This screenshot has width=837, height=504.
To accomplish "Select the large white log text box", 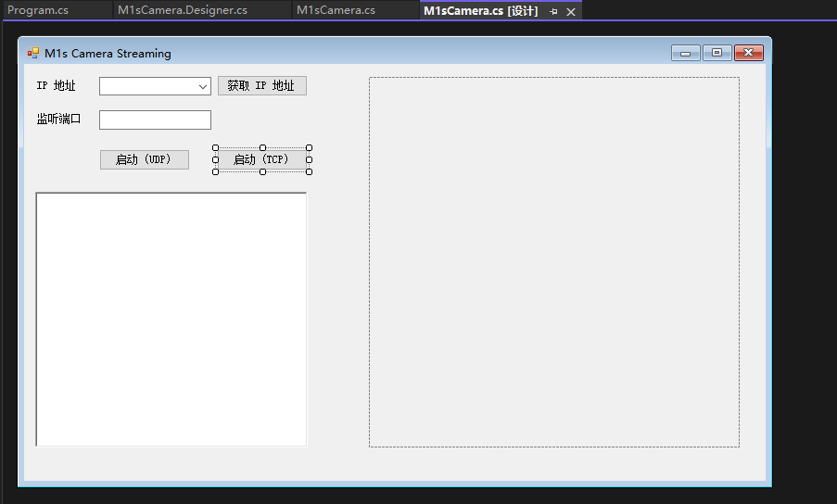I will click(x=171, y=319).
